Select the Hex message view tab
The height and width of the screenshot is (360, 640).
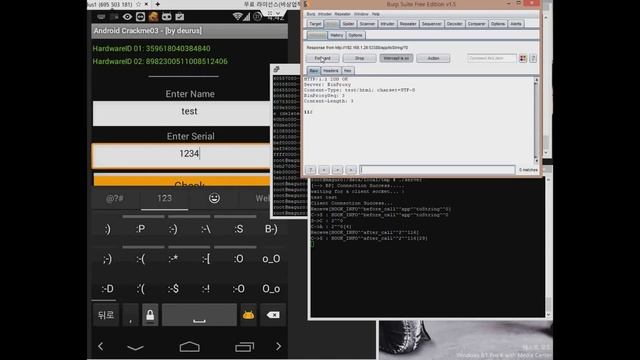347,71
